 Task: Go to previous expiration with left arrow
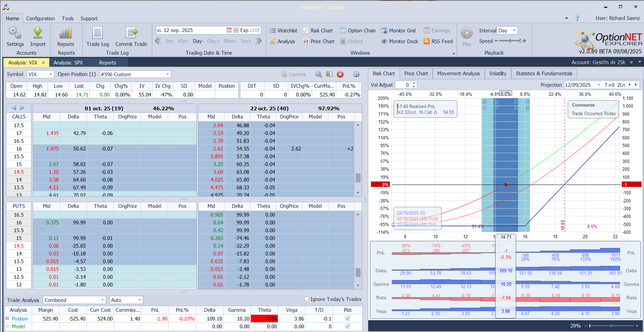14,108
